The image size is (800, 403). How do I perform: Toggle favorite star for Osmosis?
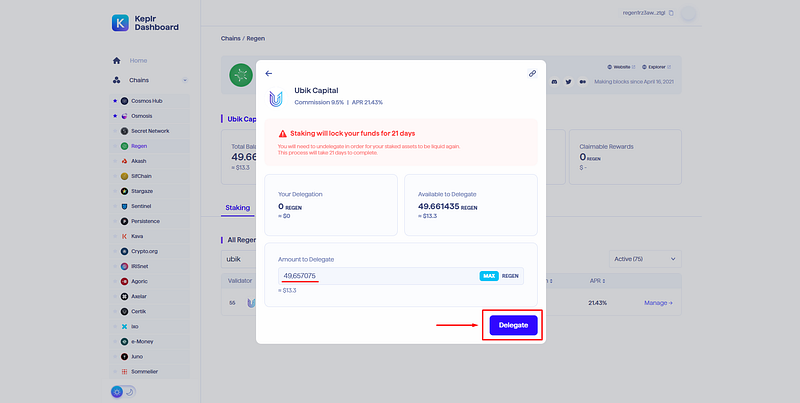point(115,116)
